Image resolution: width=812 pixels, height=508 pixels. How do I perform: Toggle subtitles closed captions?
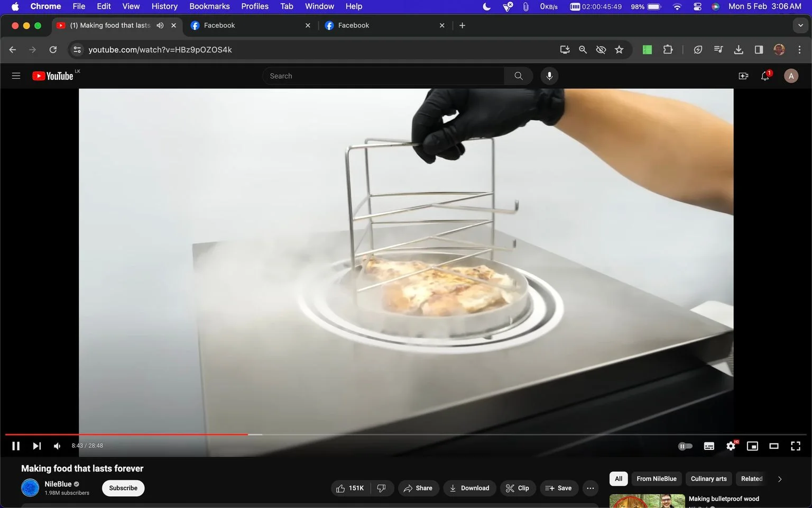coord(709,446)
